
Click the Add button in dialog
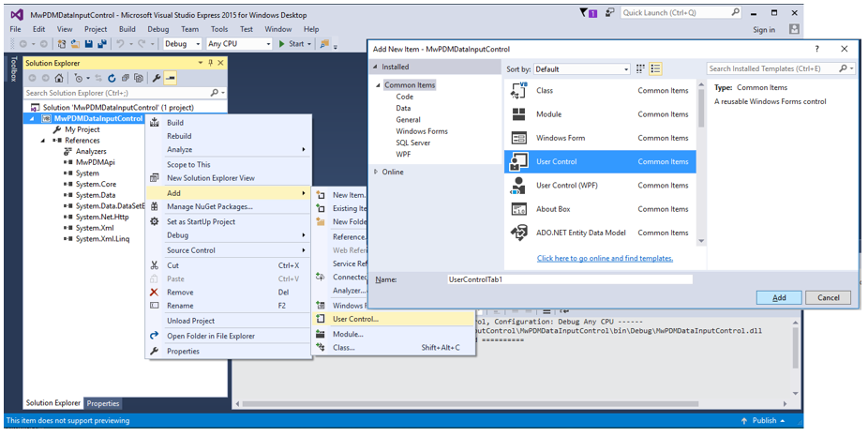coord(779,297)
